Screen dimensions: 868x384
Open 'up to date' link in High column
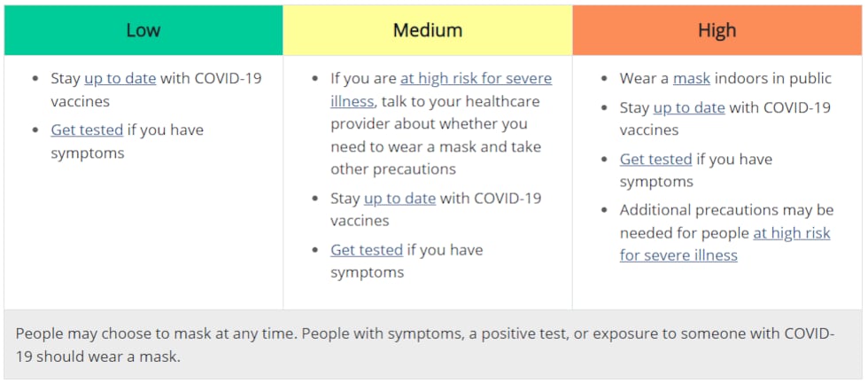click(x=689, y=107)
